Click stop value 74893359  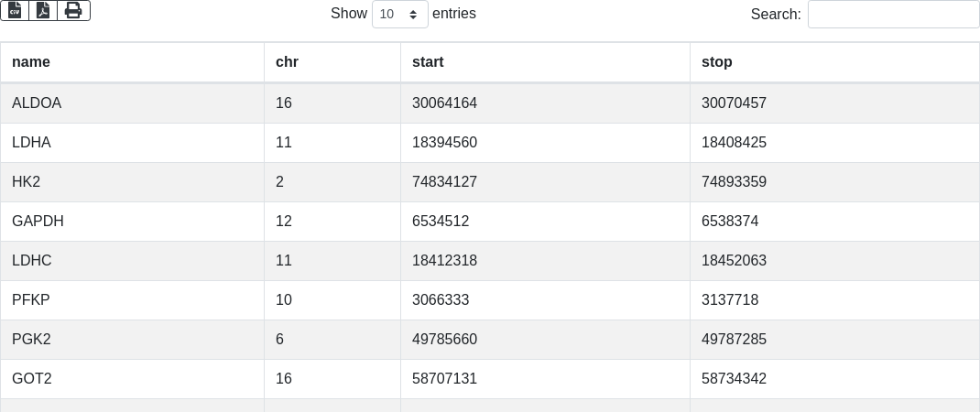pyautogui.click(x=734, y=182)
